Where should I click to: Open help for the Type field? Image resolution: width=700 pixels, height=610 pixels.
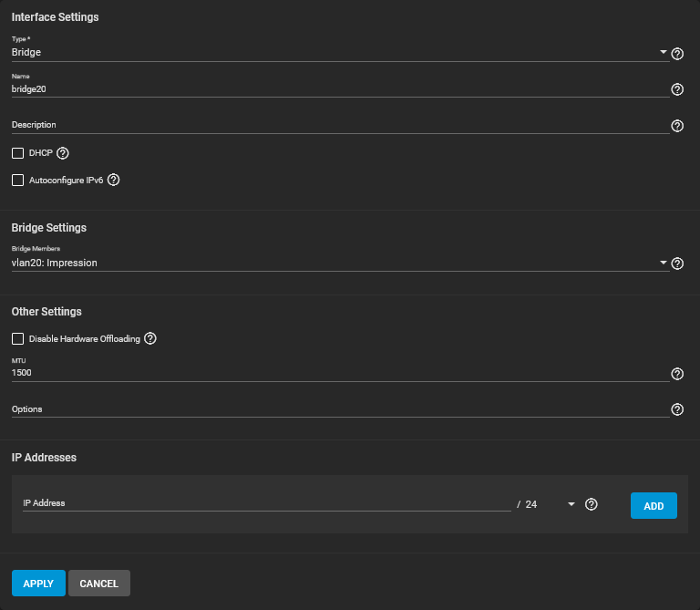coord(677,54)
